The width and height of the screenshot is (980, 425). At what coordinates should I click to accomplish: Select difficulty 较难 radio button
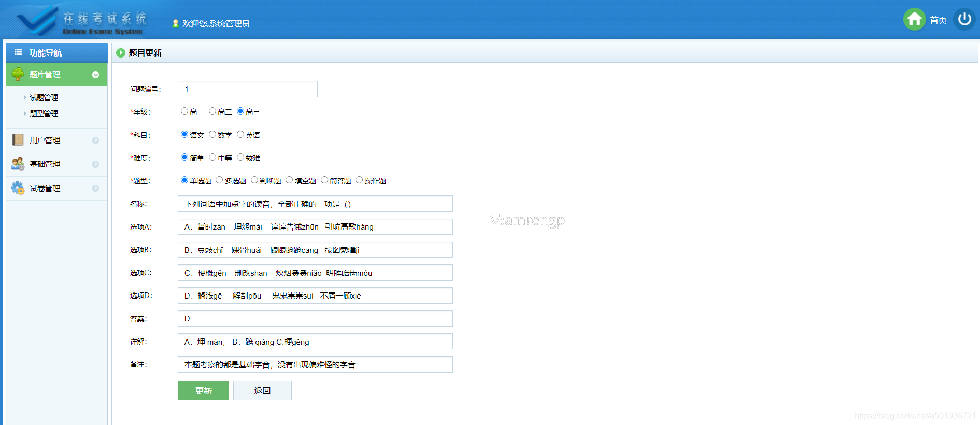coord(240,157)
